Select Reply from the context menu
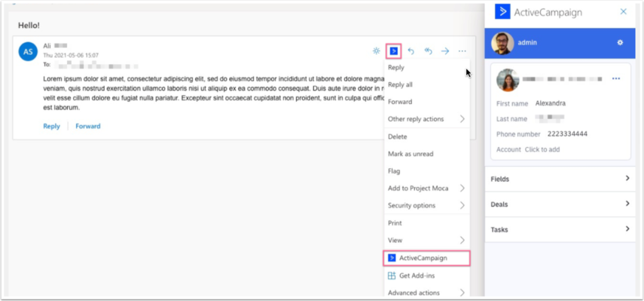This screenshot has height=301, width=644. point(427,67)
